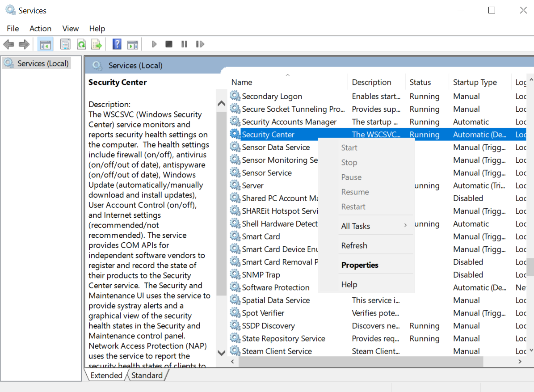Viewport: 534px width, 392px height.
Task: Click the gear icon of Spot Verifier
Action: click(x=235, y=312)
